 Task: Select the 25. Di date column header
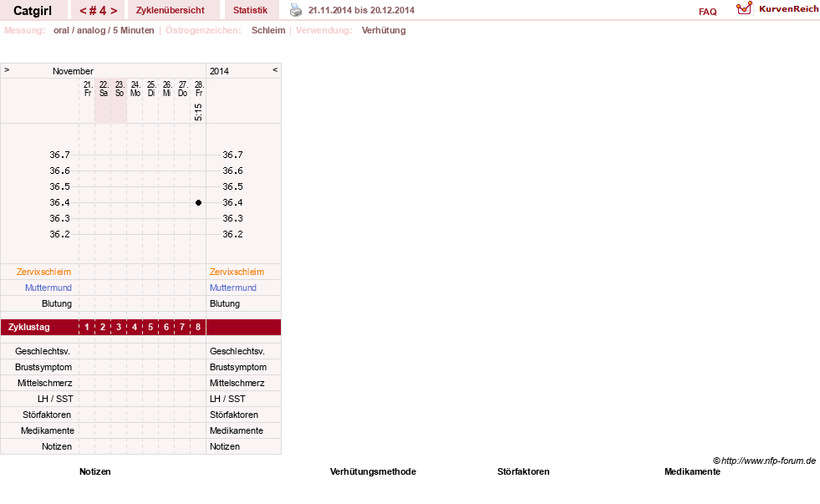[x=151, y=89]
